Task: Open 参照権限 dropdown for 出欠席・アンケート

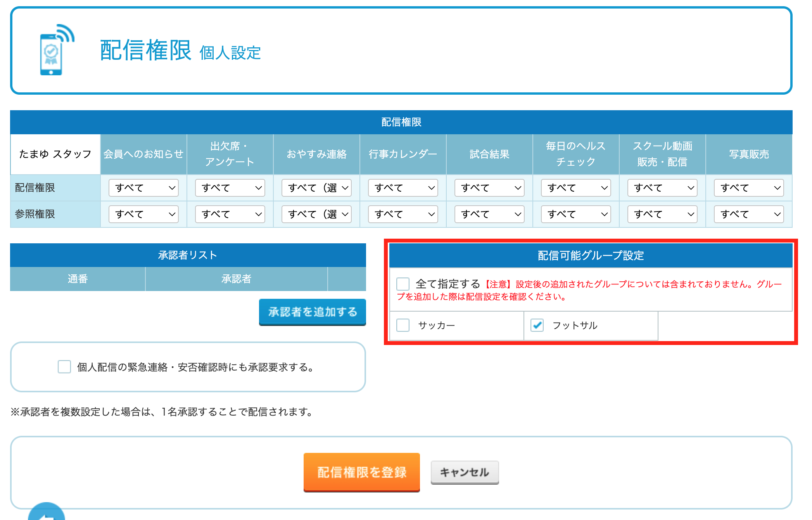Action: (230, 214)
